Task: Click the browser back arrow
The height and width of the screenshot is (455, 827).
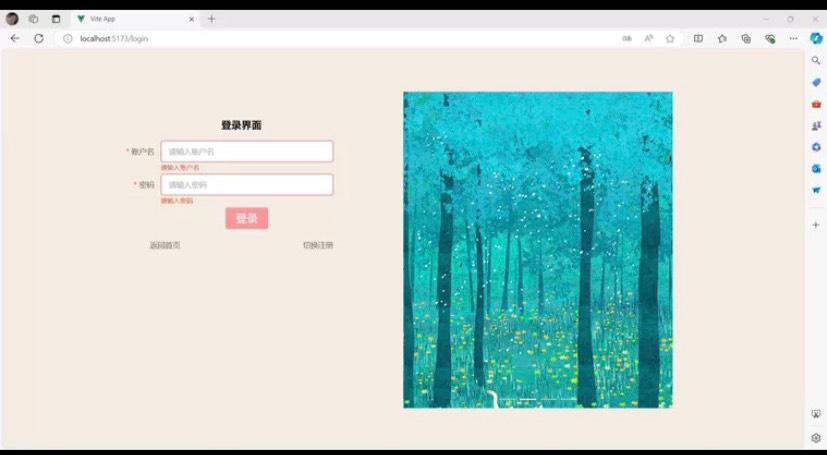Action: click(15, 38)
